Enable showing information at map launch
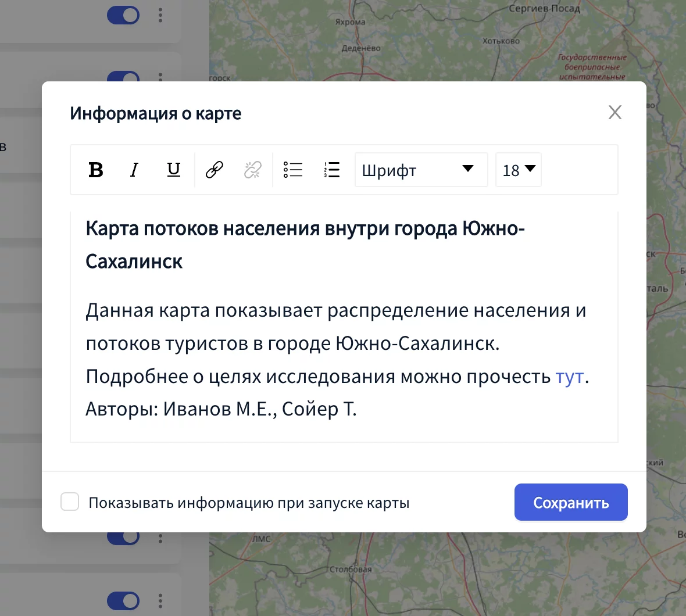The height and width of the screenshot is (616, 686). pos(70,502)
